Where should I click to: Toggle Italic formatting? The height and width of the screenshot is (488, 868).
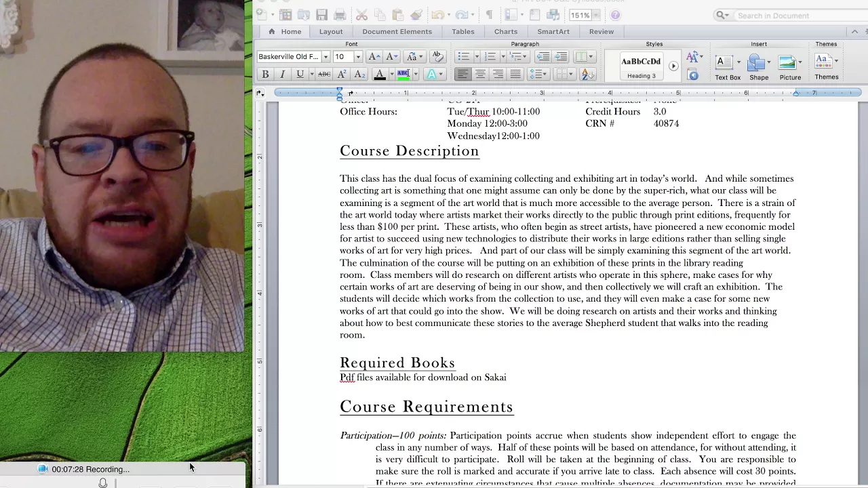282,74
